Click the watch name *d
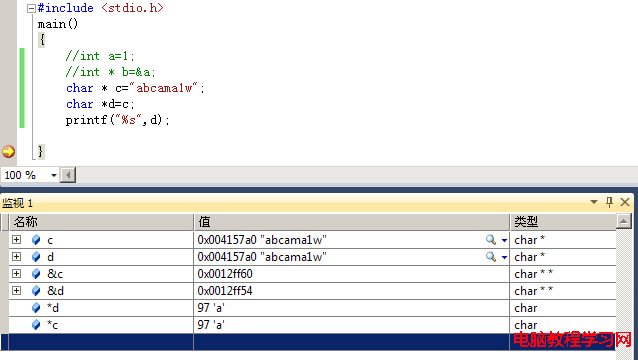This screenshot has width=638, height=360. 53,308
